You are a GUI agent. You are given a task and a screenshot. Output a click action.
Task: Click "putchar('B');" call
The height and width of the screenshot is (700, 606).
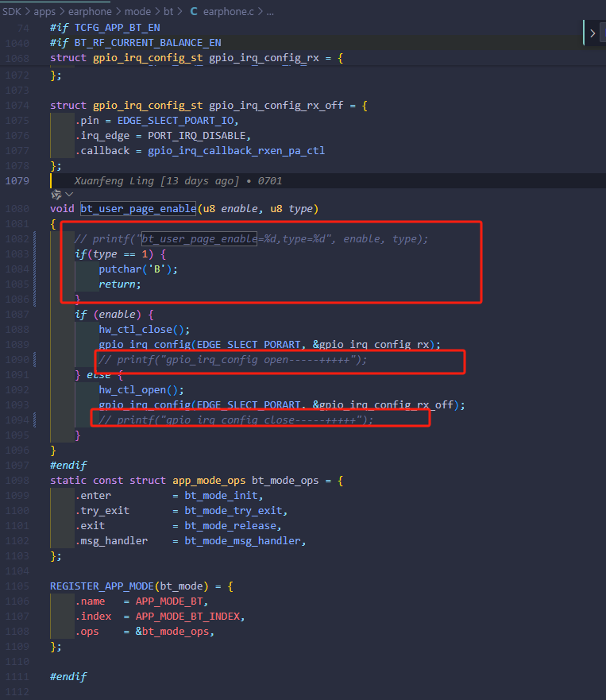[138, 269]
